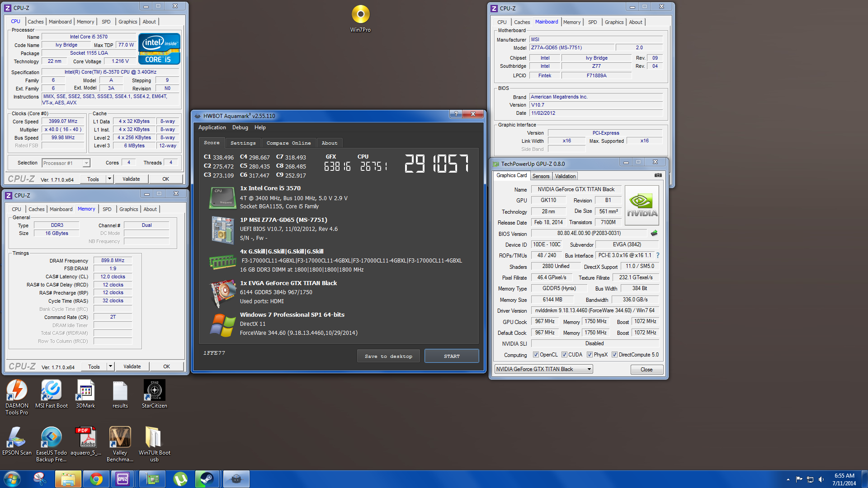
Task: Open Graphics tab in Mainboard CPU-Z window
Action: (614, 22)
